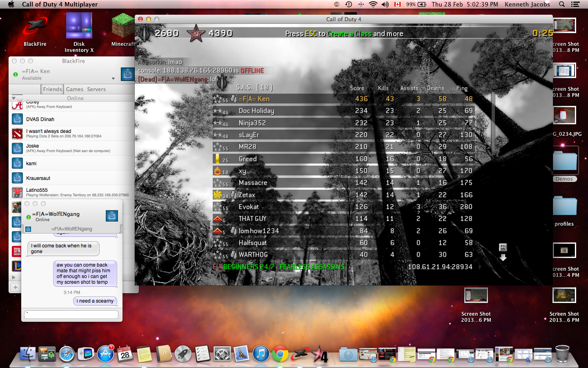Click WolfENgang's avatar in the chat window
Viewport: 588px width, 368px height.
[112, 215]
